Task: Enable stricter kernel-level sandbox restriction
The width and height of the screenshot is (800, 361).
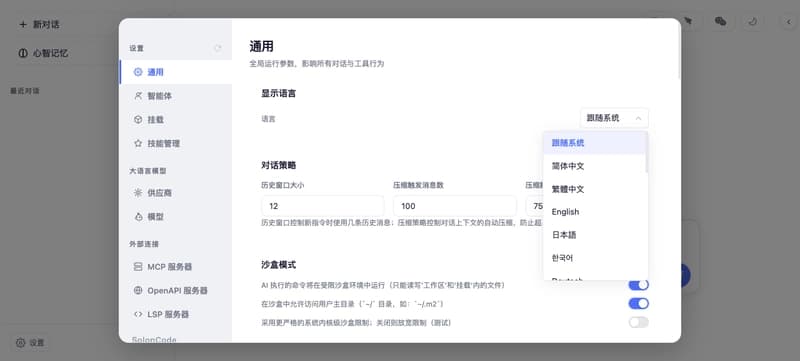Action: pos(638,322)
